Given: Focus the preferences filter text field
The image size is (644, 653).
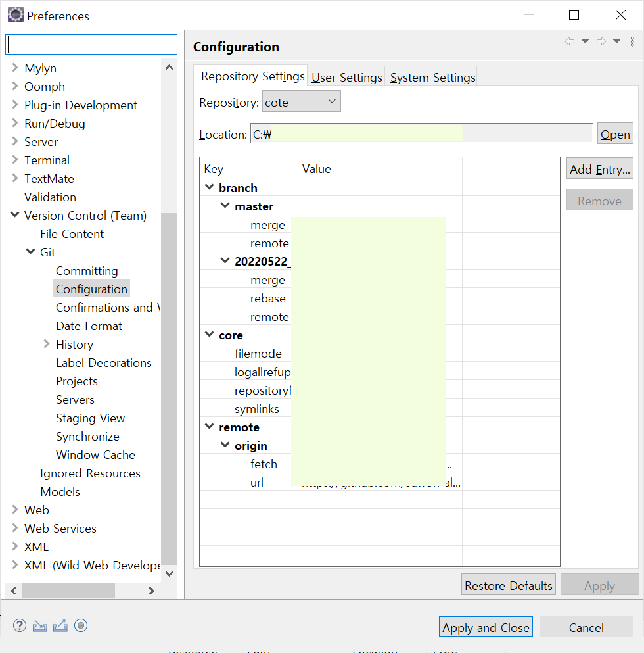Looking at the screenshot, I should (x=91, y=45).
